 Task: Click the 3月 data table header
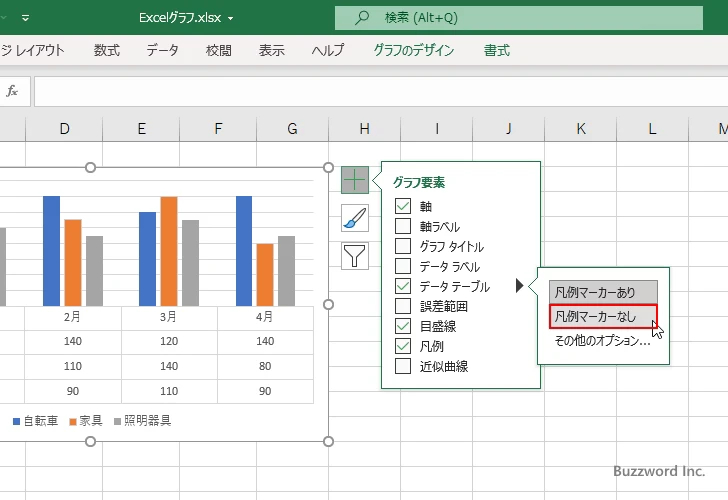tap(169, 317)
